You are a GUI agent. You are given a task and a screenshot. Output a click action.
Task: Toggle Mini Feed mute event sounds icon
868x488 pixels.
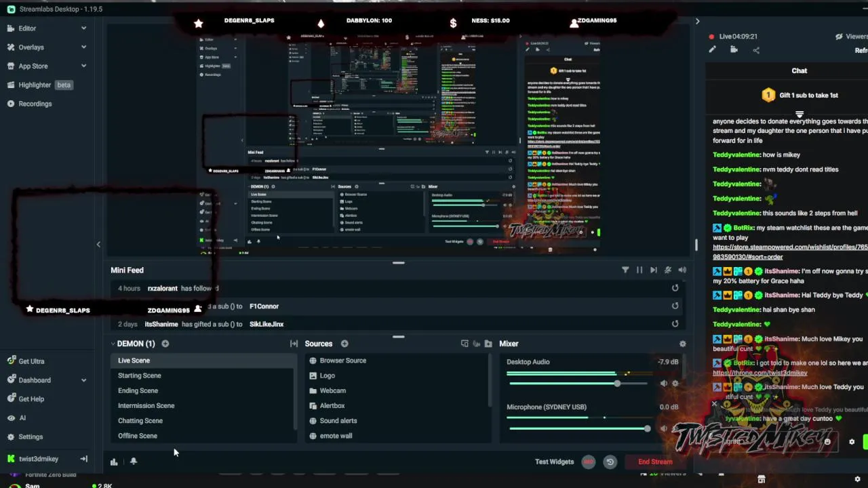668,270
